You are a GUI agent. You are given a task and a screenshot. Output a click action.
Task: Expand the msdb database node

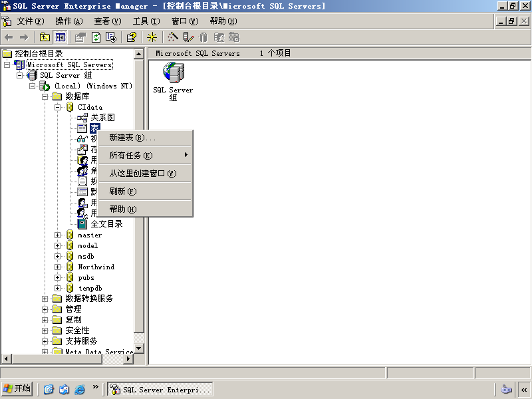tap(58, 257)
